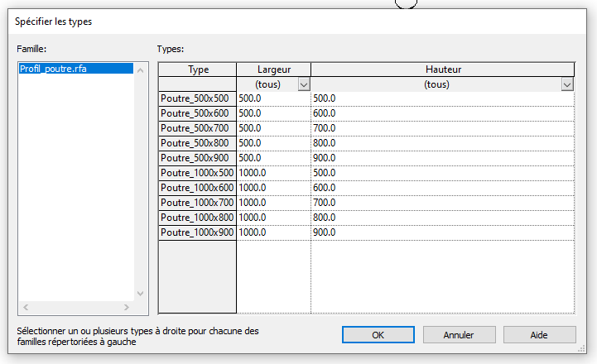Select the Poutre_1000x900 type row
The image size is (597, 364).
click(197, 232)
